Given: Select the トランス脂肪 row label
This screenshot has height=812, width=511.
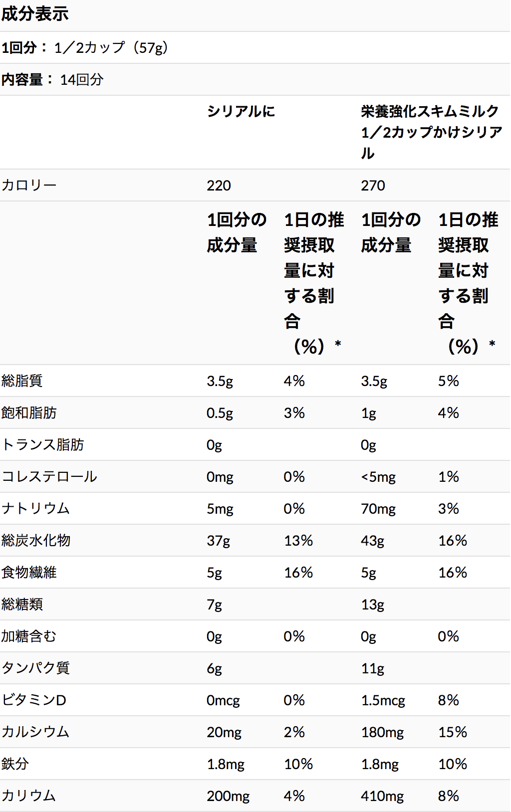Looking at the screenshot, I should click(43, 445).
